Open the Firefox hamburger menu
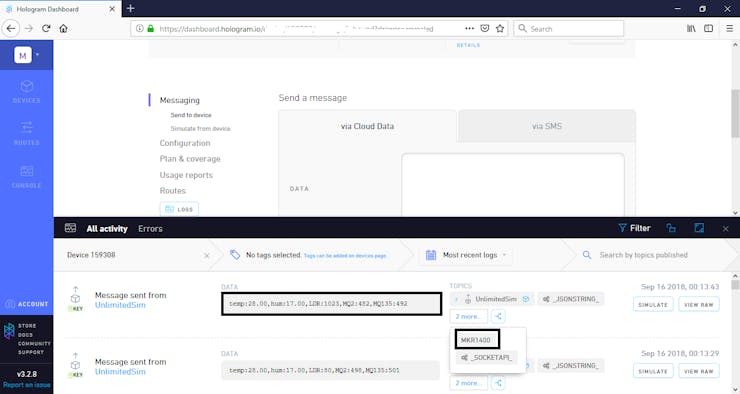The height and width of the screenshot is (394, 740). (729, 28)
